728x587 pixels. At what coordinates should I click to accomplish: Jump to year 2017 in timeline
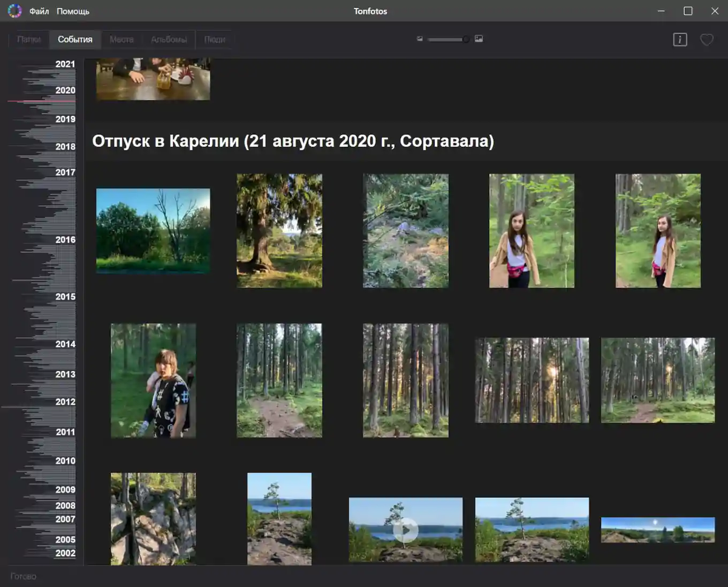coord(66,172)
